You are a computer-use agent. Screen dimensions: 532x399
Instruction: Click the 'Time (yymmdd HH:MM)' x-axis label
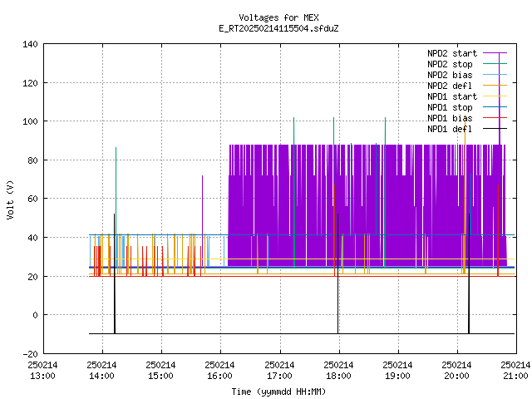(x=278, y=392)
